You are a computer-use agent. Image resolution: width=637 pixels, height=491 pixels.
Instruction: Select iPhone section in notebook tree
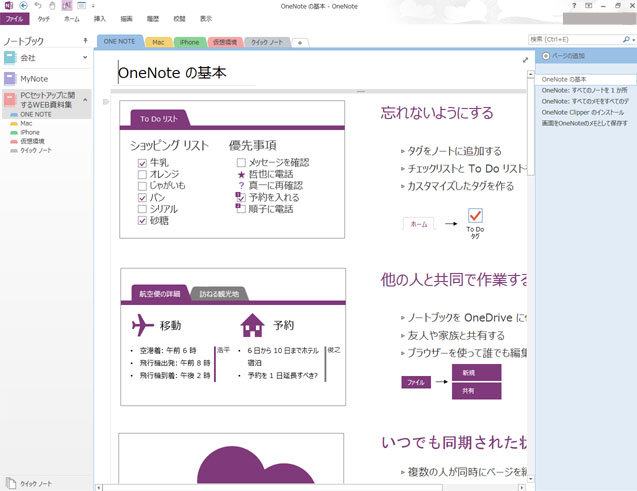[30, 132]
